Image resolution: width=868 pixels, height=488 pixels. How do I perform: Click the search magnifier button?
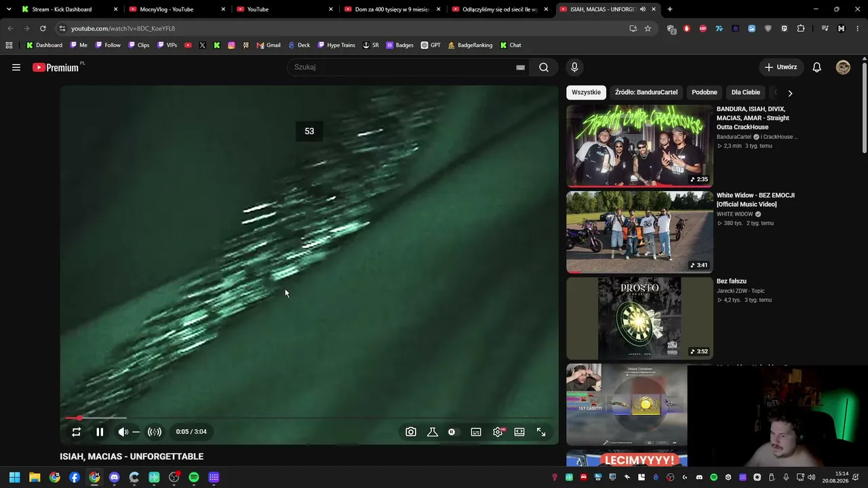[544, 67]
